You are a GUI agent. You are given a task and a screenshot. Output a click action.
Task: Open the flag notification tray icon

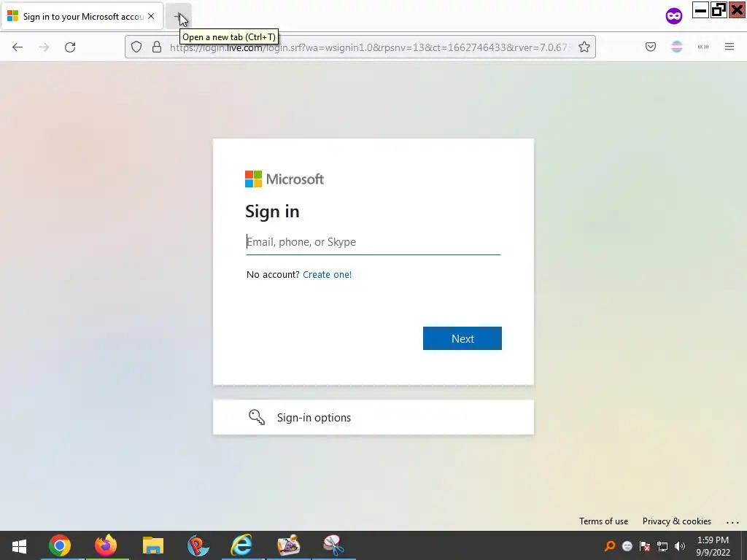click(645, 546)
